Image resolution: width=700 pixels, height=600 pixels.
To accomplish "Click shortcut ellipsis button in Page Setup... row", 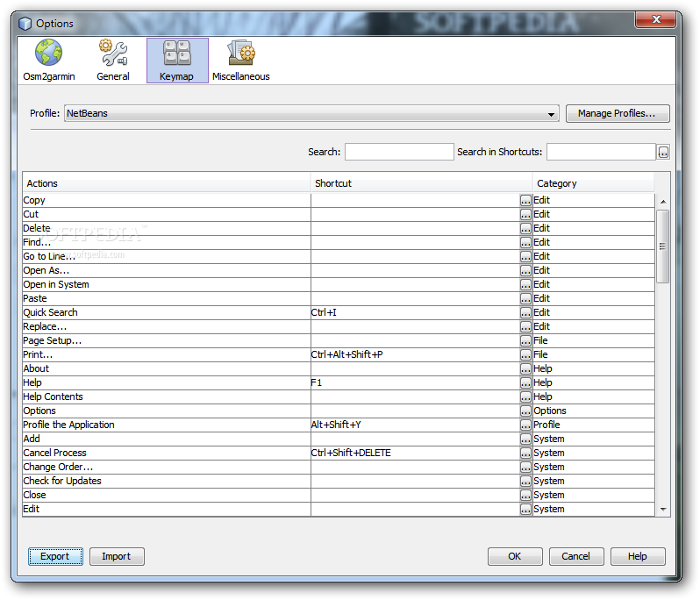I will click(526, 340).
